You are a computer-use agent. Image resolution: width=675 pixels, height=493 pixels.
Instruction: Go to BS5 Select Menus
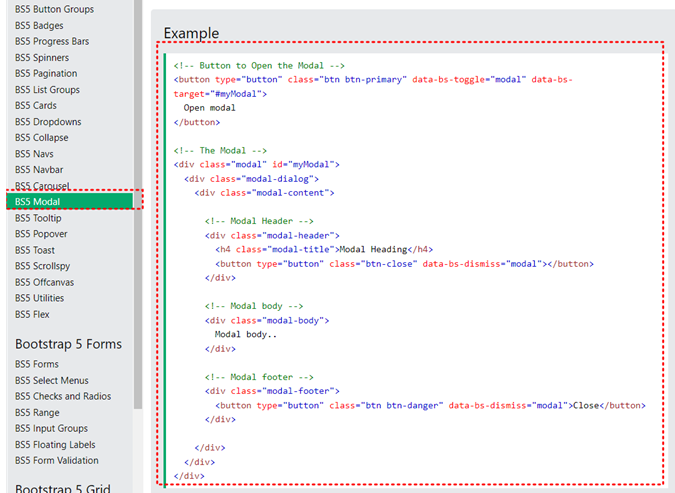[52, 381]
